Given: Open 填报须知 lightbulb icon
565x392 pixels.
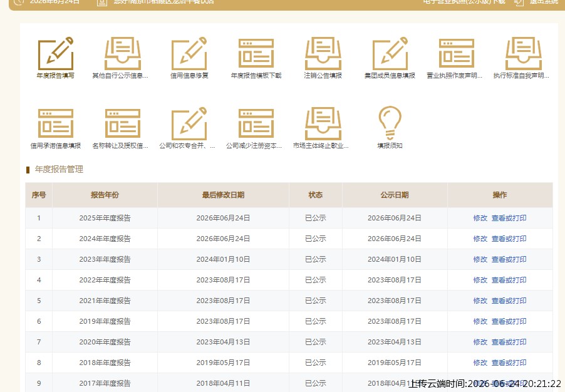Looking at the screenshot, I should 390,123.
